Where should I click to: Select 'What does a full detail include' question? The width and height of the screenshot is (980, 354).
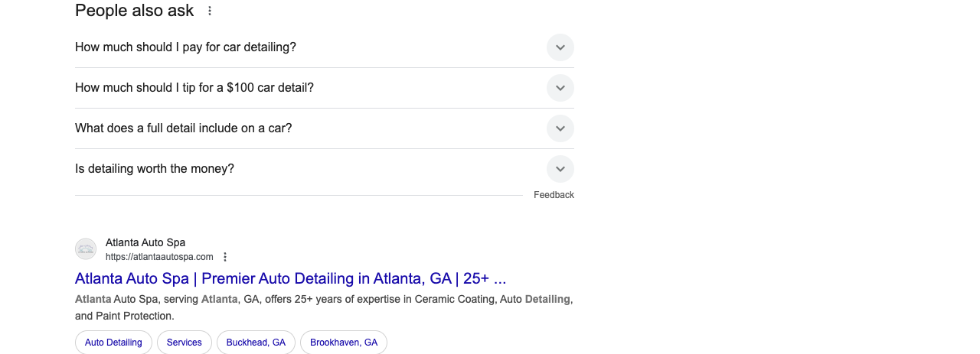point(184,128)
